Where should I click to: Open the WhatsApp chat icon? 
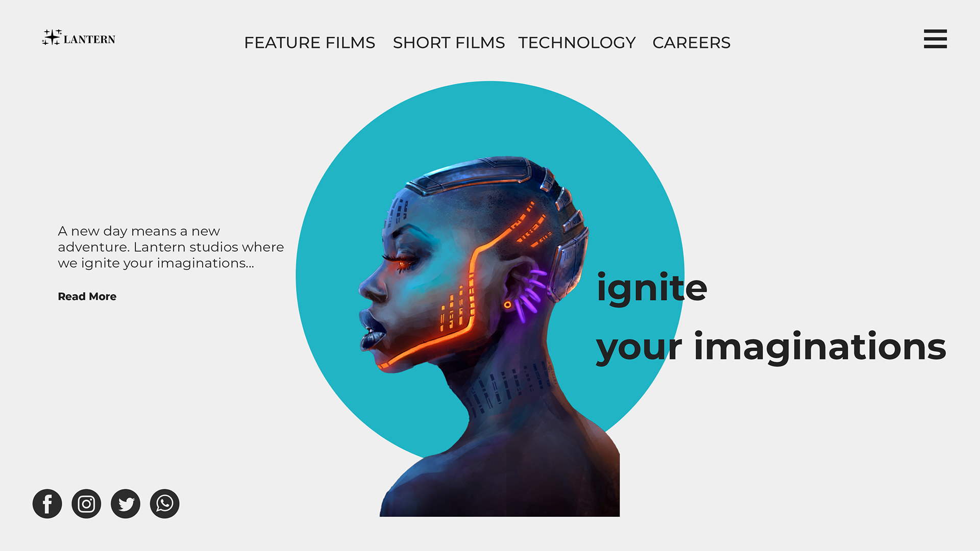point(164,504)
